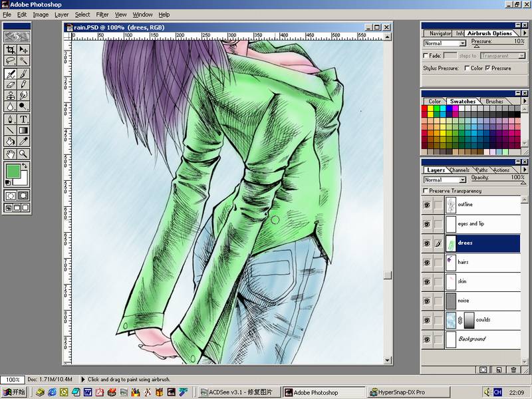This screenshot has height=399, width=532.
Task: Open the Layers blend mode dropdown
Action: pyautogui.click(x=462, y=180)
